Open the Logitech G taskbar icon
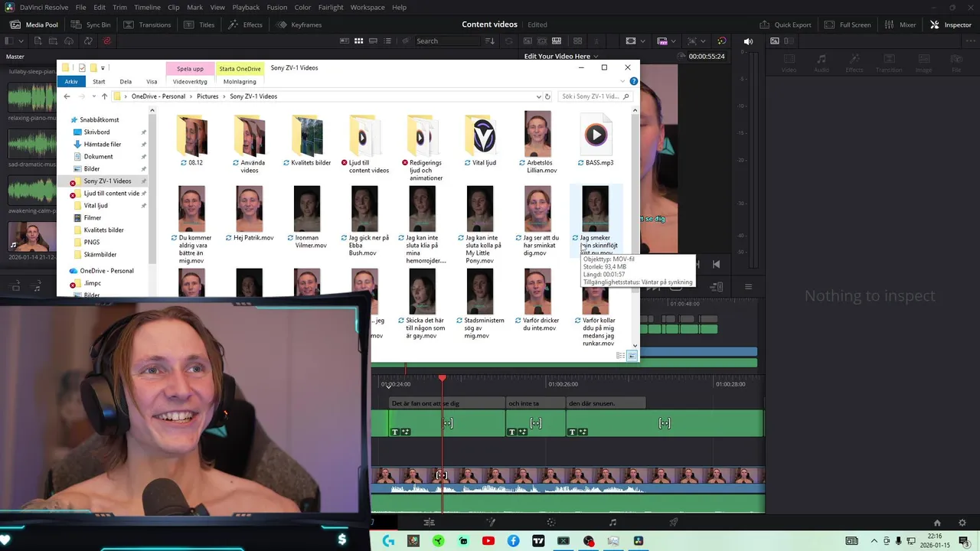The width and height of the screenshot is (980, 551). click(x=388, y=541)
